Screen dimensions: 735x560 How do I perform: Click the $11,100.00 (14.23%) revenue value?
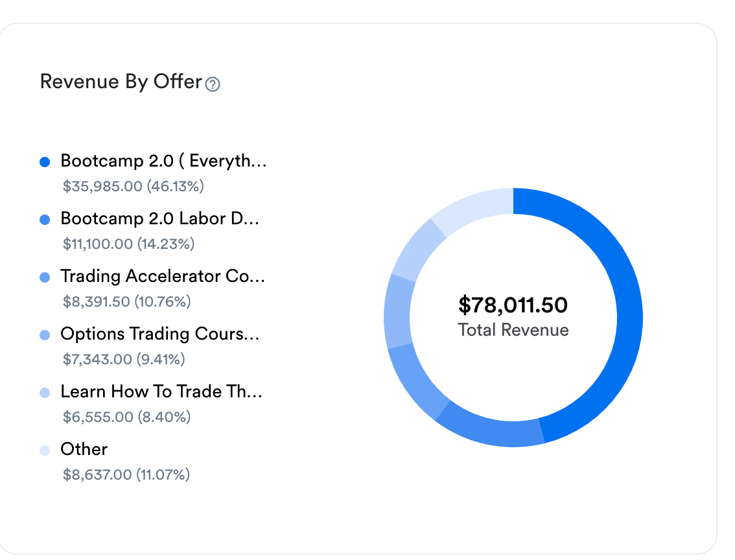point(128,244)
